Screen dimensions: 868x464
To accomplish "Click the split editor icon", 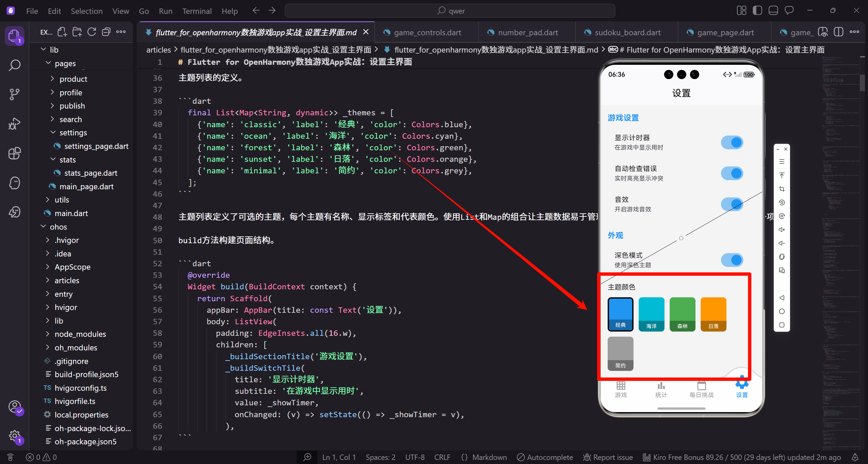I will tap(839, 32).
